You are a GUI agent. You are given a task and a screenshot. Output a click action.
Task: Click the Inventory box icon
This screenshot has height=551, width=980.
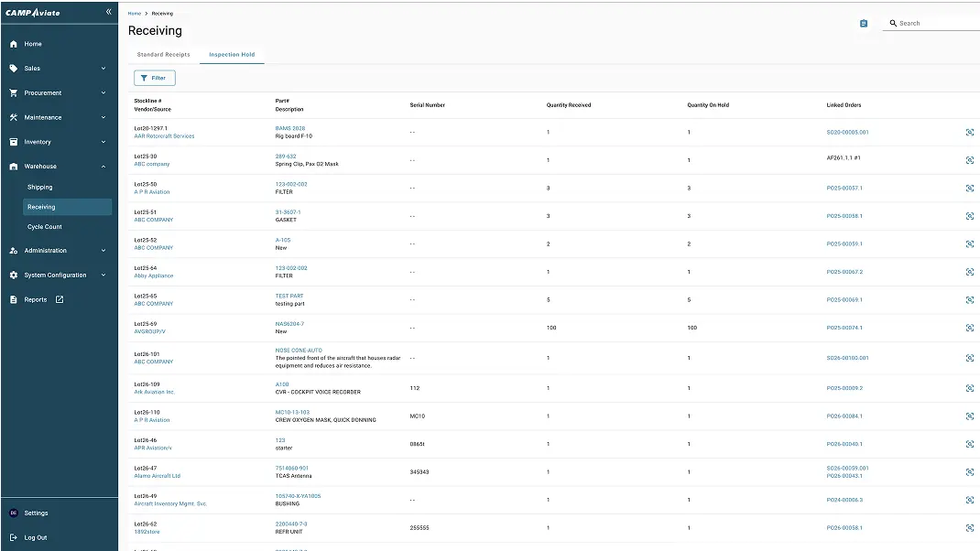[14, 142]
